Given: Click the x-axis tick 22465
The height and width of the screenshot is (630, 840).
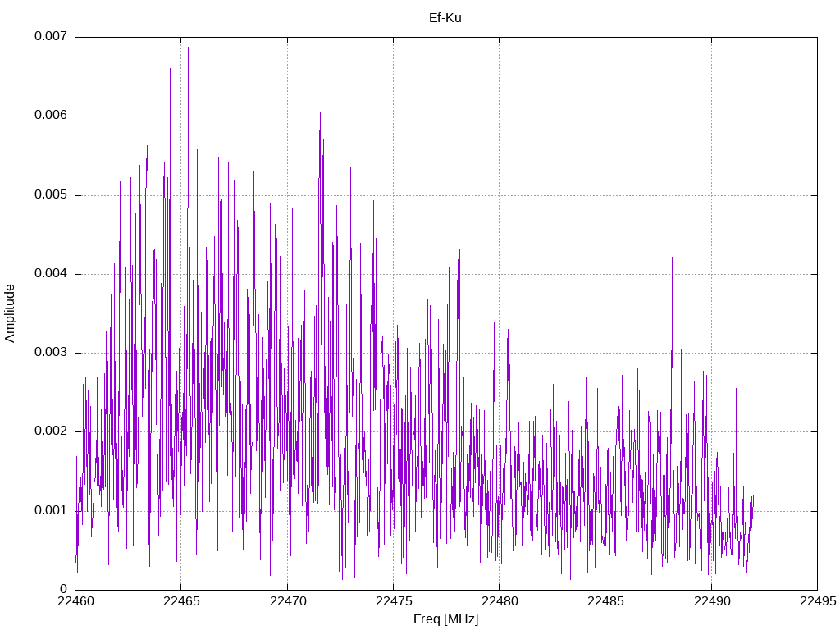Looking at the screenshot, I should point(181,601).
